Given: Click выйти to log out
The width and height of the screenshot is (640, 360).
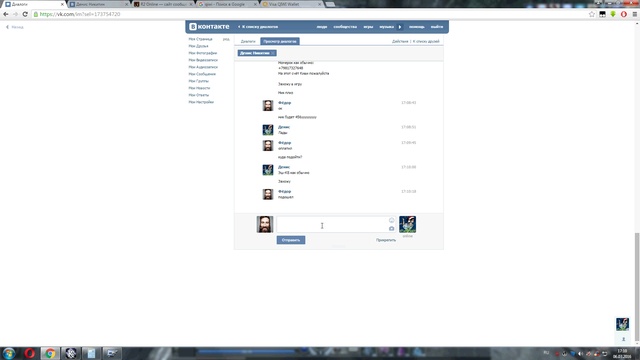Looking at the screenshot, I should [x=437, y=27].
